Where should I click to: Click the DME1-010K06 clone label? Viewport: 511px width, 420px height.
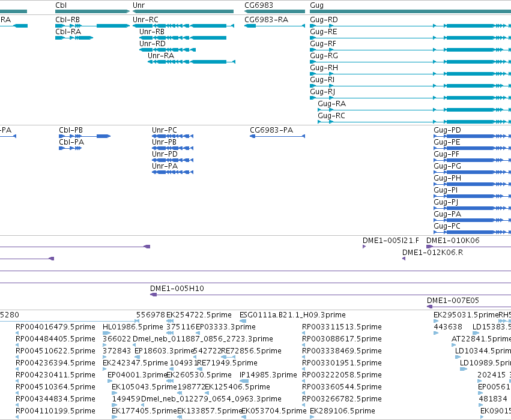tap(453, 241)
